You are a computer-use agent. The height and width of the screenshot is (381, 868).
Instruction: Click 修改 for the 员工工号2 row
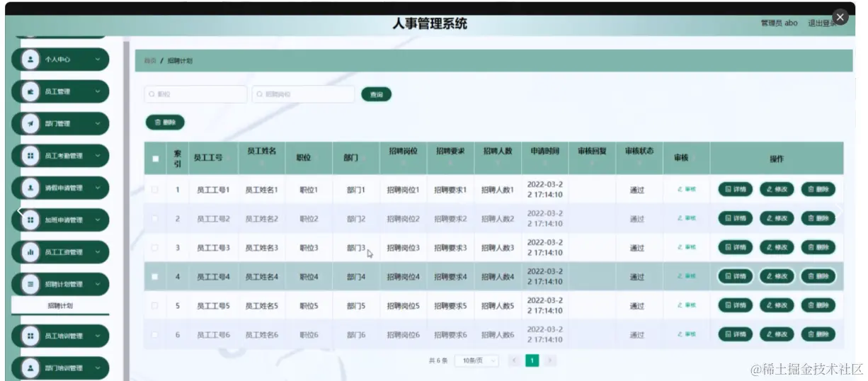777,218
